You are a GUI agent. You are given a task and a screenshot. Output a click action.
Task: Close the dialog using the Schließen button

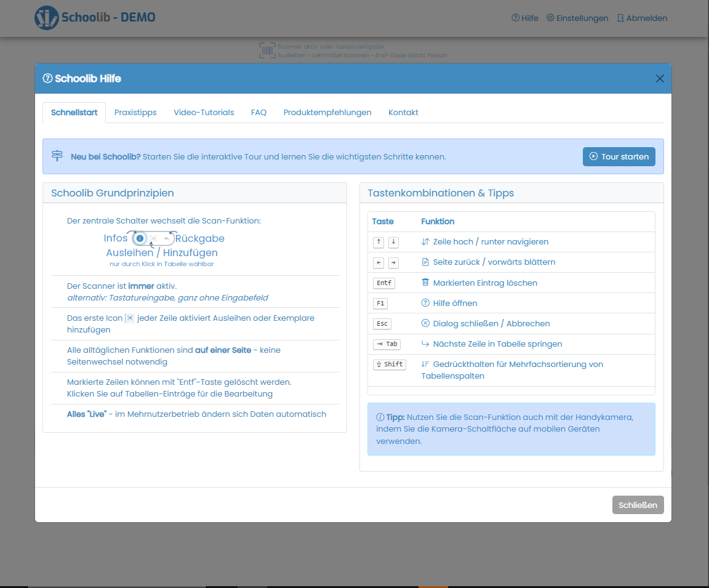pyautogui.click(x=638, y=504)
